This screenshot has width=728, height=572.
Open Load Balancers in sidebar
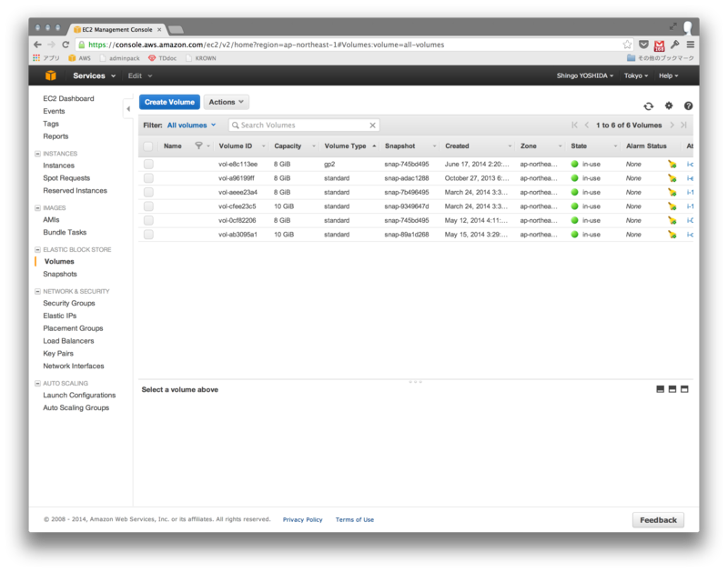click(x=68, y=340)
